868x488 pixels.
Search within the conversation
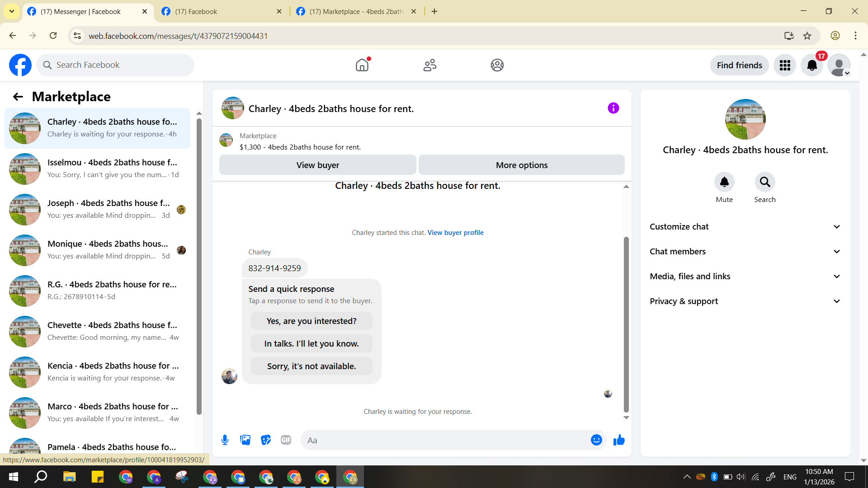click(x=764, y=182)
